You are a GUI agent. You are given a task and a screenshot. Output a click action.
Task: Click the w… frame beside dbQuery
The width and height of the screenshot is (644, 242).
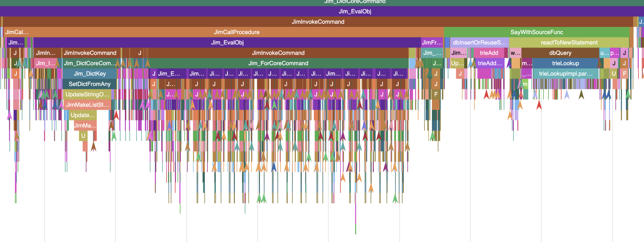pos(515,53)
